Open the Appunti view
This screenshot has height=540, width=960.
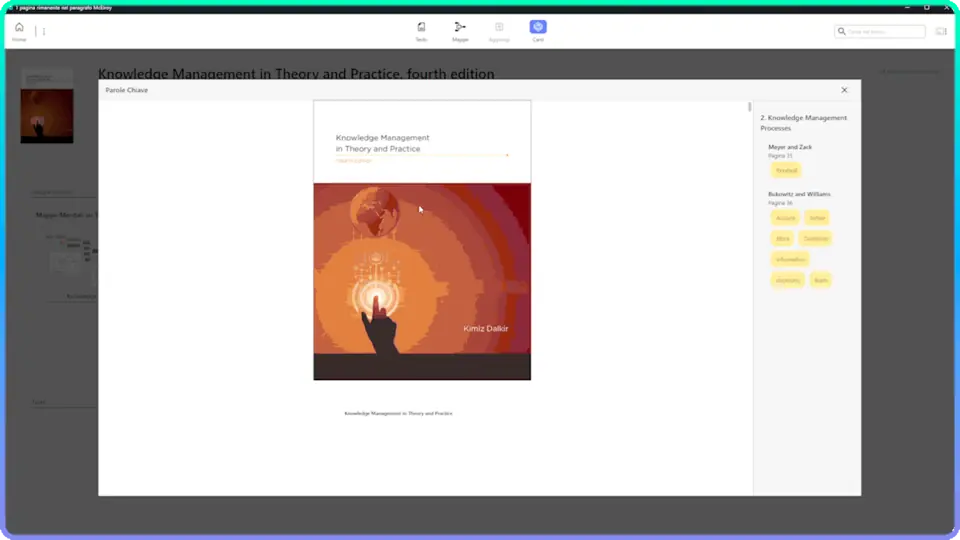[x=499, y=28]
